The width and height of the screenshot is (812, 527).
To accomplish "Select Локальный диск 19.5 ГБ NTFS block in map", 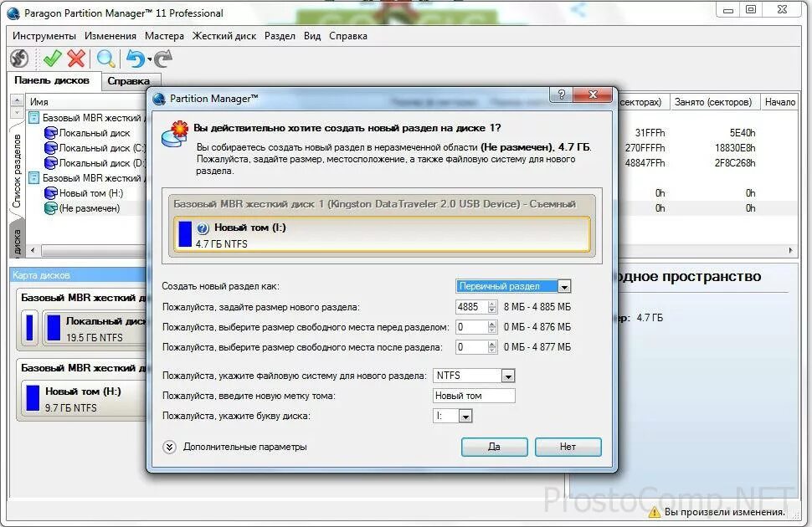I will pyautogui.click(x=95, y=328).
